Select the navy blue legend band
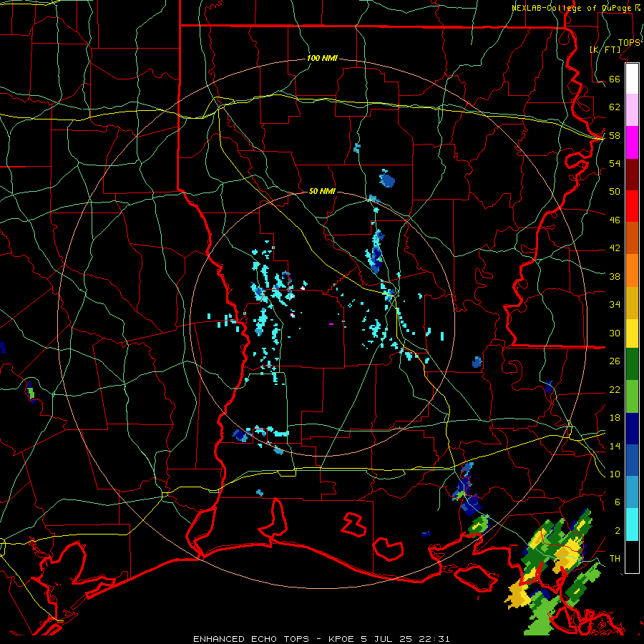This screenshot has width=644, height=644. (632, 429)
